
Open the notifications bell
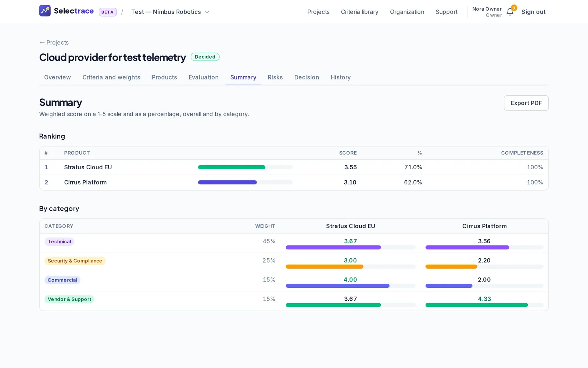(x=510, y=12)
